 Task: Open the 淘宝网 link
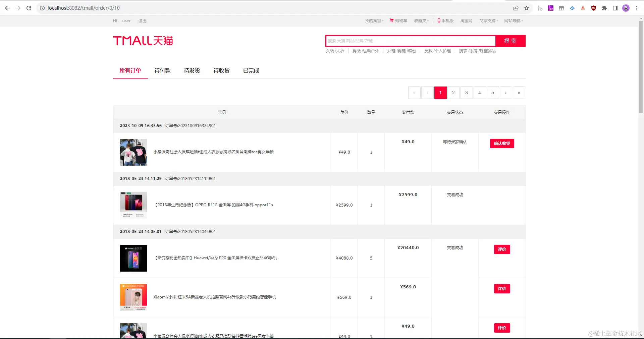pos(466,21)
